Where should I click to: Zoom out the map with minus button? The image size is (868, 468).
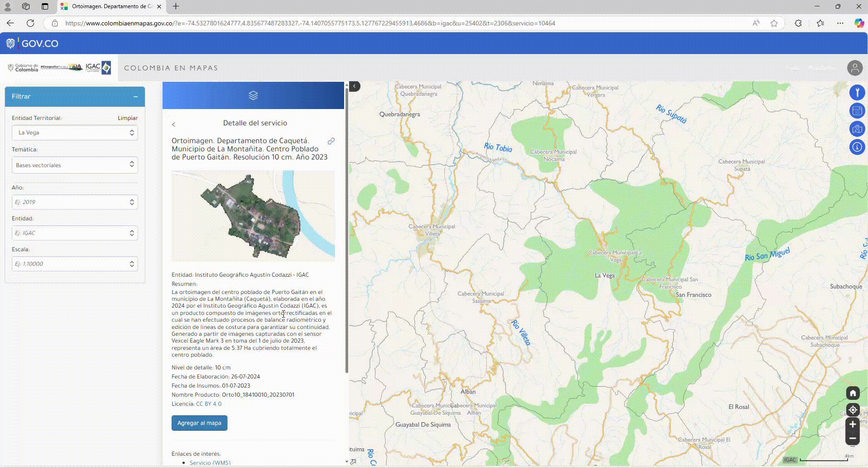853,438
